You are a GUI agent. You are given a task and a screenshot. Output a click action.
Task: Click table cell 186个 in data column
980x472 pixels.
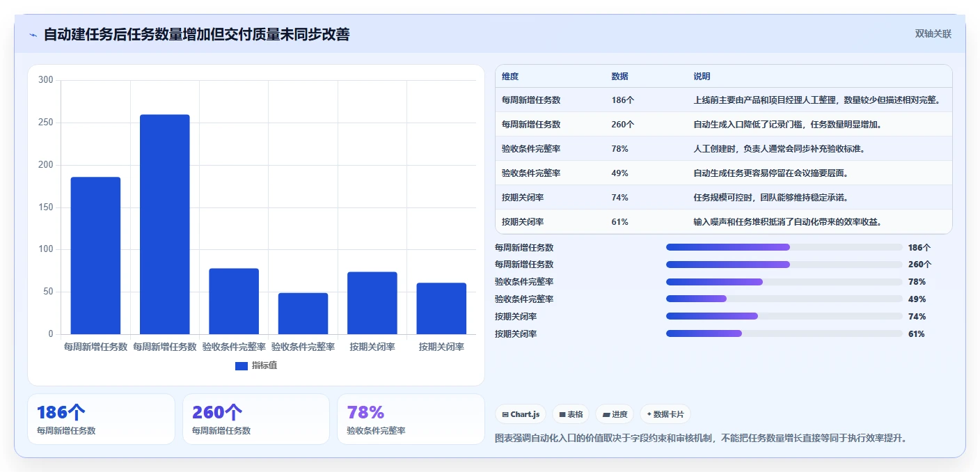click(623, 100)
